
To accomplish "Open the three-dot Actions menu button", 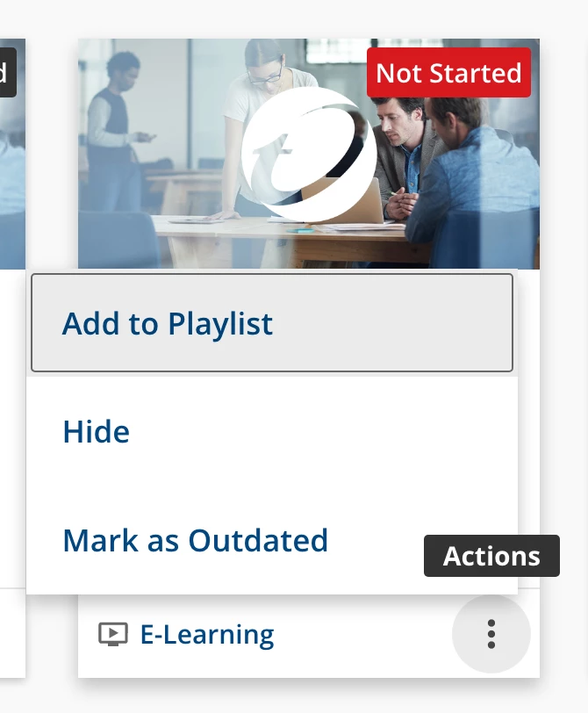I will tap(491, 633).
